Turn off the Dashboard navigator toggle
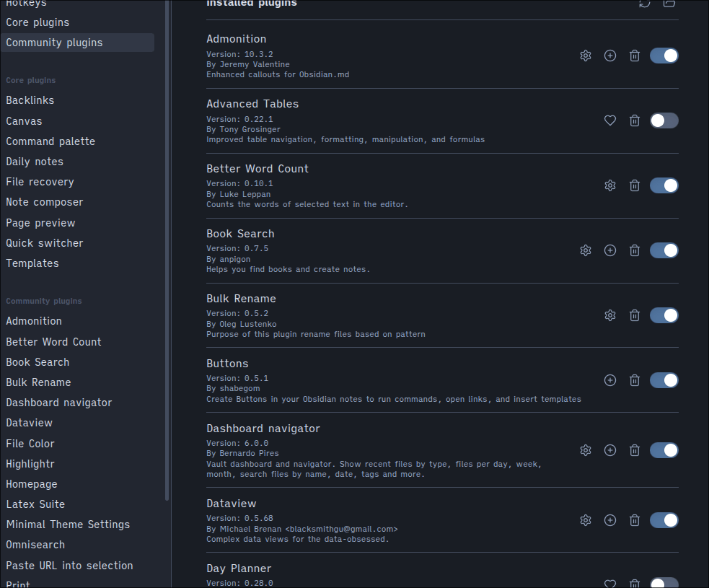Screen dimensions: 709x588 (664, 450)
